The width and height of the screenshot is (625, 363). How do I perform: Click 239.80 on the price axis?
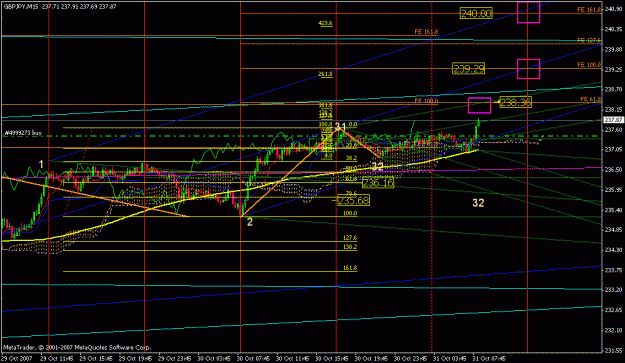point(613,49)
